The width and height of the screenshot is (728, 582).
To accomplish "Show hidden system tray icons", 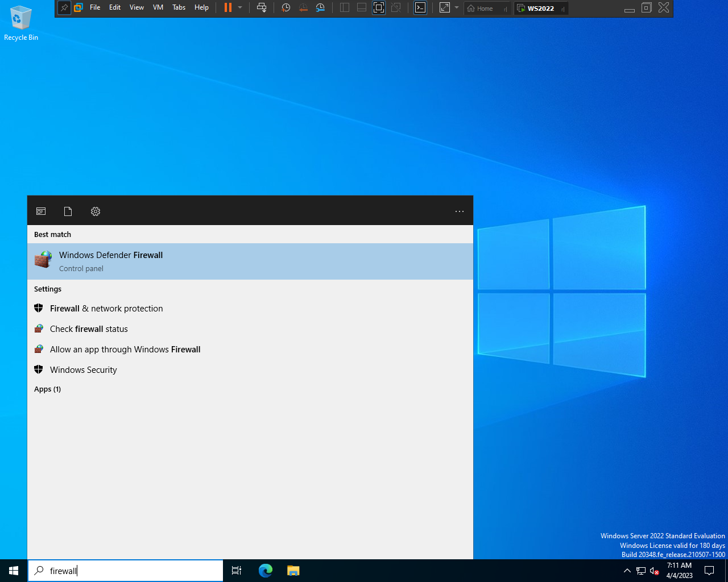I will (627, 571).
